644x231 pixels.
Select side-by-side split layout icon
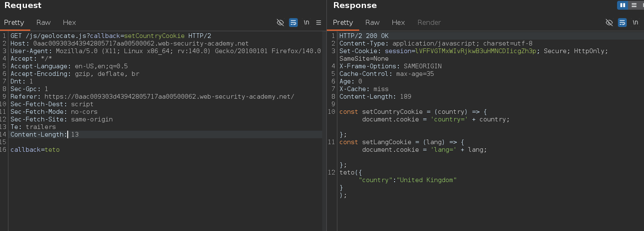pos(623,5)
